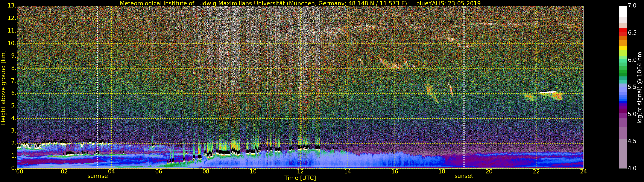This screenshot has height=182, width=644.
Task: Pick the white top segment of the colorbar
Action: 623,12
